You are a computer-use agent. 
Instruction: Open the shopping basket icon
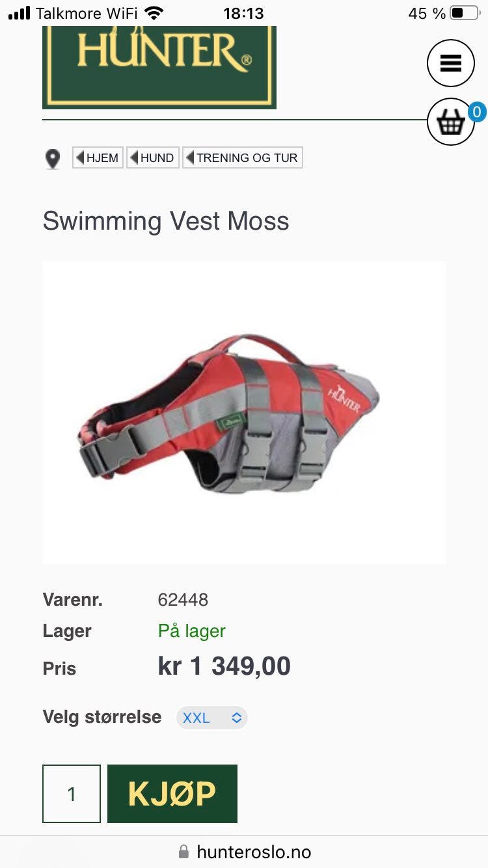450,122
